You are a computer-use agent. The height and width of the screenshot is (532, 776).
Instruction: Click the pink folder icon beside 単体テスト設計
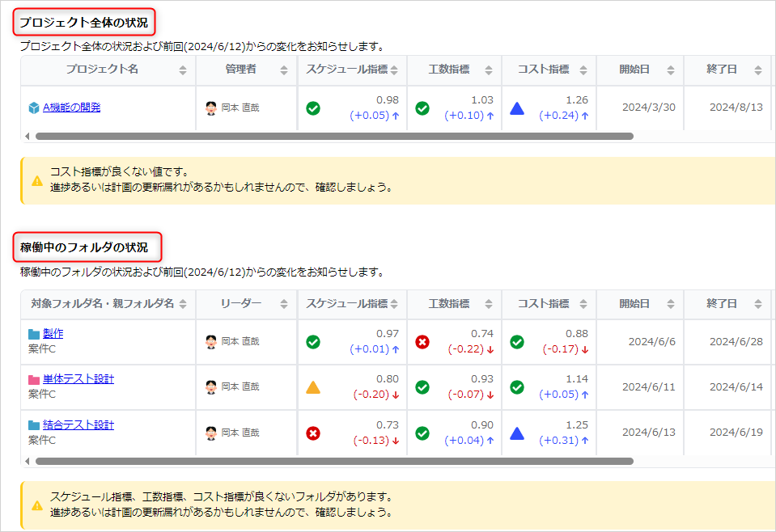pyautogui.click(x=34, y=379)
